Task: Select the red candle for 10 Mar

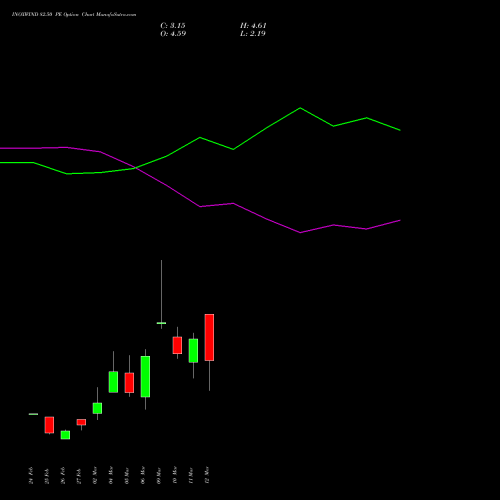Action: pos(177,345)
